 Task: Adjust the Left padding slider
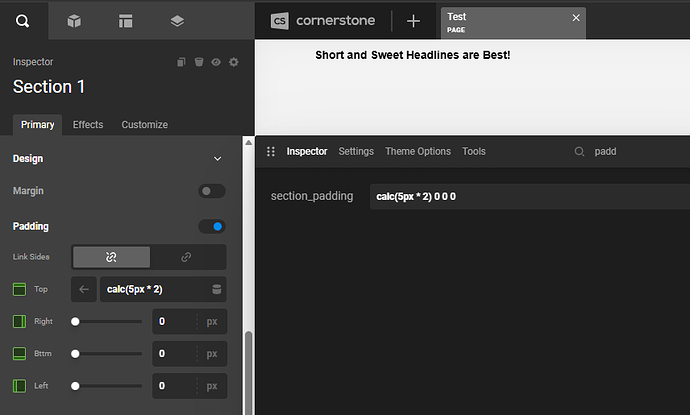pos(106,386)
